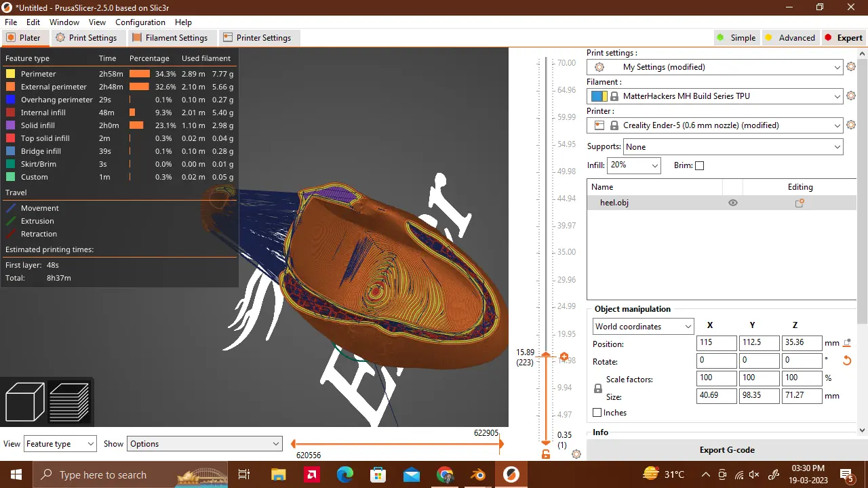Open the Edit menu
This screenshot has height=488, width=868.
(33, 22)
